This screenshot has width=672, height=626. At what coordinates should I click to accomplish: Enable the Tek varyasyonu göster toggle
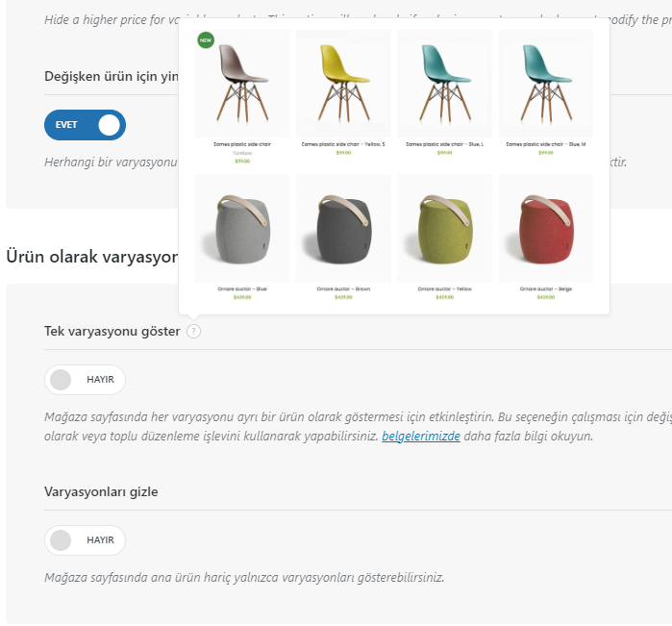[x=85, y=380]
